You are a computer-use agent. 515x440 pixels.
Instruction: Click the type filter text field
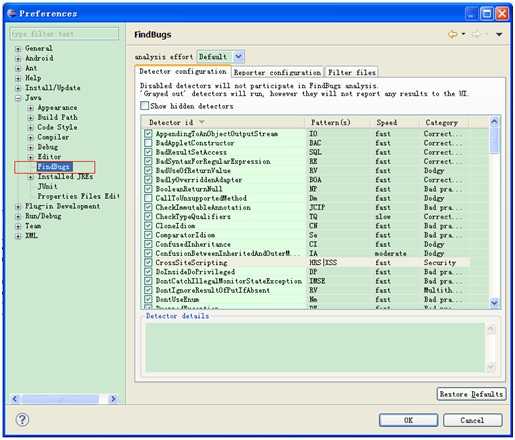(64, 34)
